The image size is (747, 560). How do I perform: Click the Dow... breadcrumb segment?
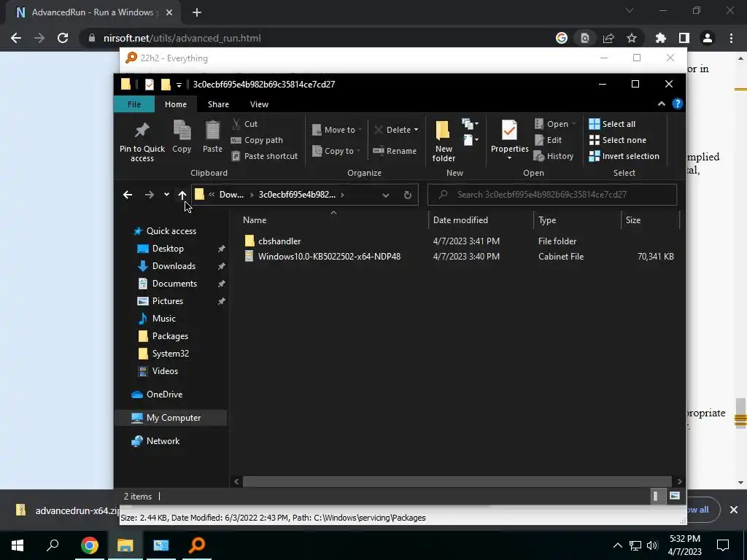point(231,195)
